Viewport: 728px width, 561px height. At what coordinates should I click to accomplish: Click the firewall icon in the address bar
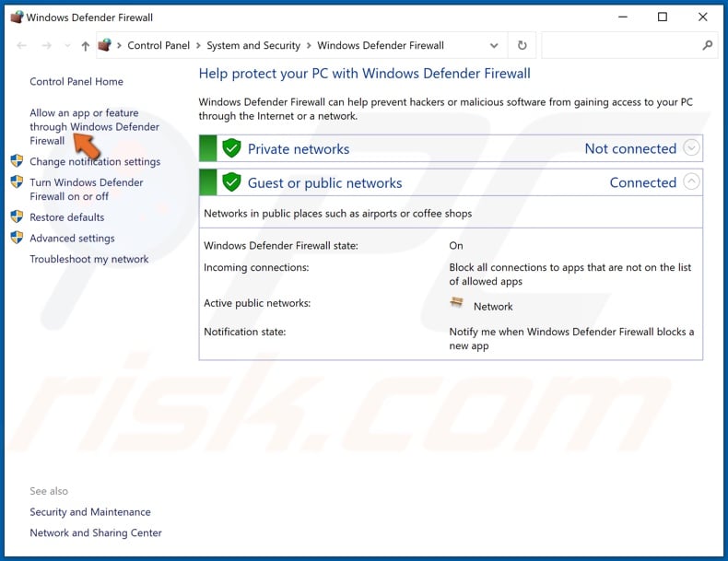click(x=105, y=45)
